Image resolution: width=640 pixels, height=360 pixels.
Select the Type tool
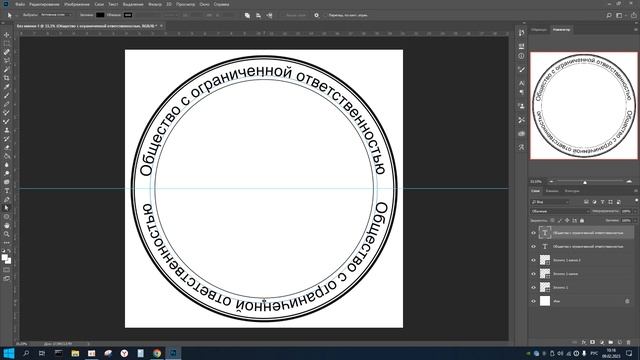pos(7,191)
